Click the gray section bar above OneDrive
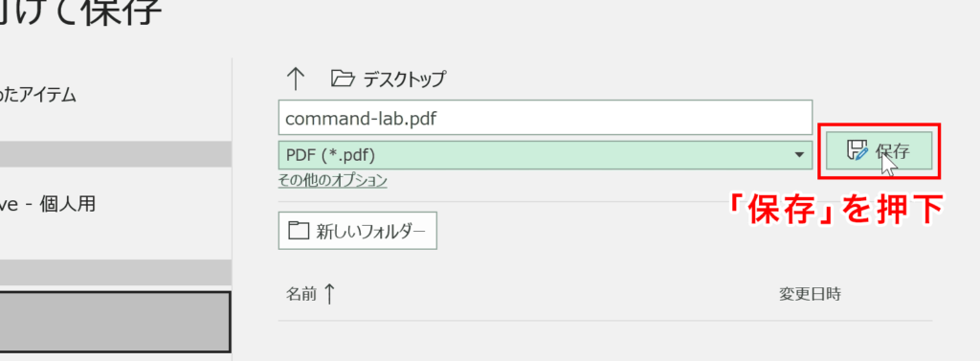980x361 pixels. coord(116,154)
